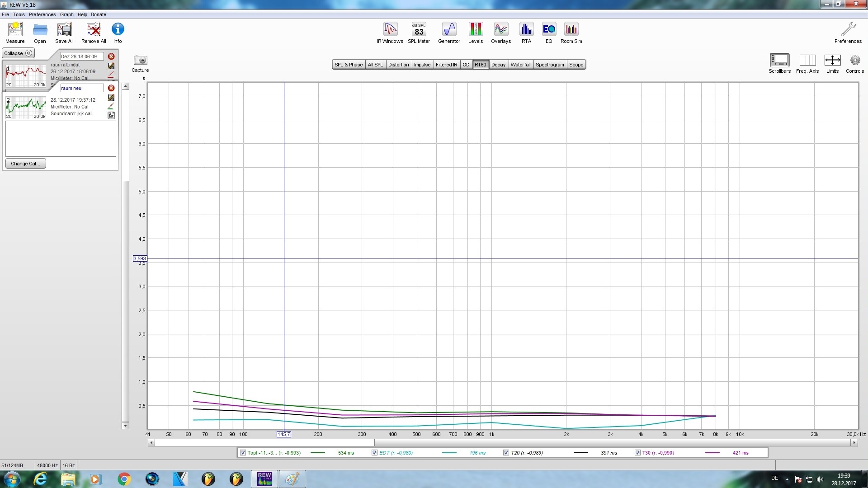Image resolution: width=868 pixels, height=488 pixels.
Task: Open Chrome from the taskbar
Action: coord(124,479)
